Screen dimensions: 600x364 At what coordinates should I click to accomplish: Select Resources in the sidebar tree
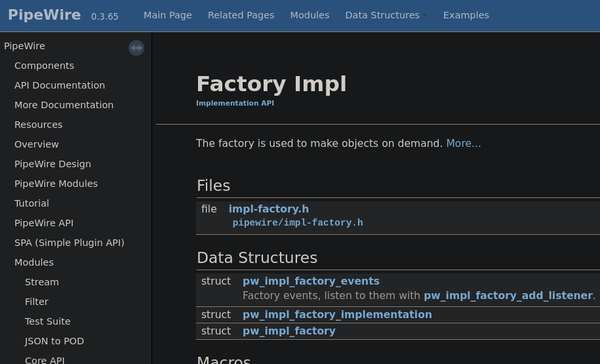pyautogui.click(x=38, y=125)
